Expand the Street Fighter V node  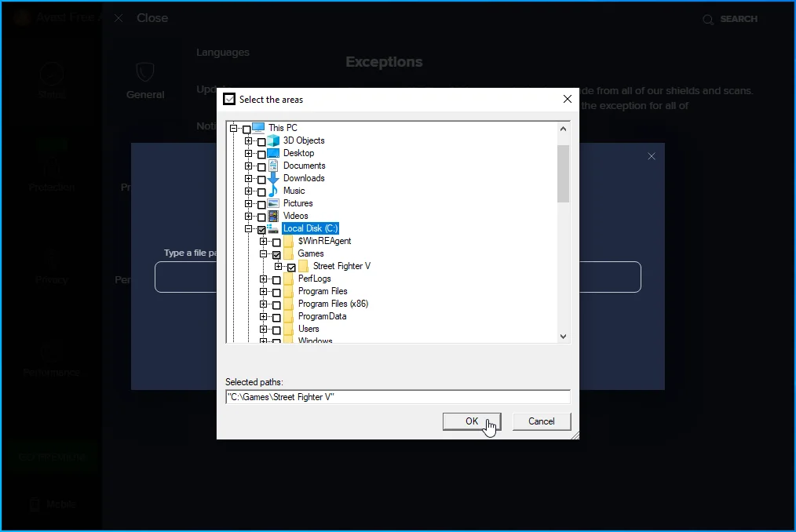pos(278,267)
